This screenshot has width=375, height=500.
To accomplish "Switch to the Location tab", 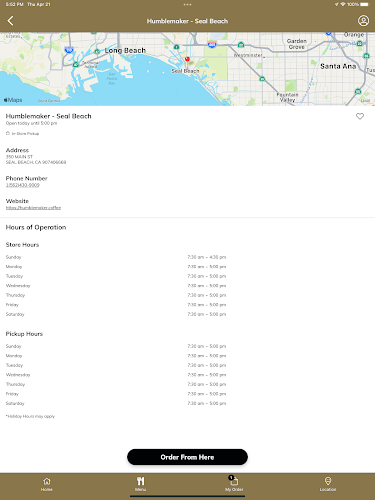I will coord(328,484).
